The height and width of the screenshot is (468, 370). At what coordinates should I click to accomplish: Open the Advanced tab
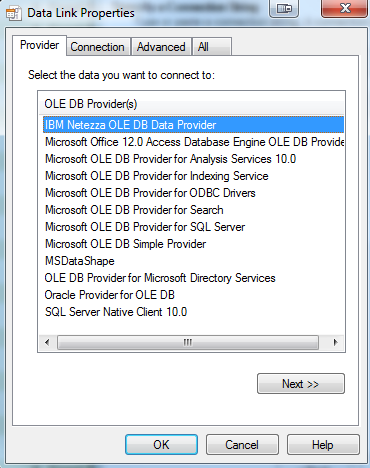(x=161, y=47)
